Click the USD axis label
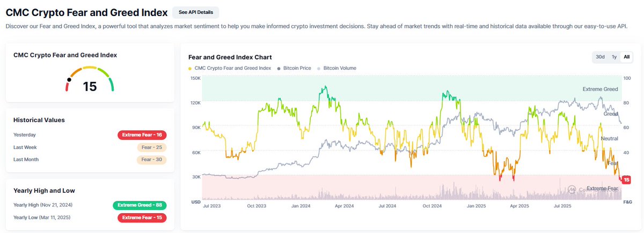This screenshot has width=644, height=233. pos(196,202)
